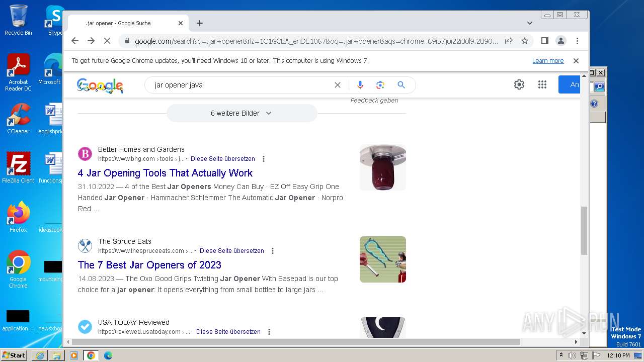The image size is (644, 362).
Task: Click The Spruce Eats favicon
Action: pos(85,246)
